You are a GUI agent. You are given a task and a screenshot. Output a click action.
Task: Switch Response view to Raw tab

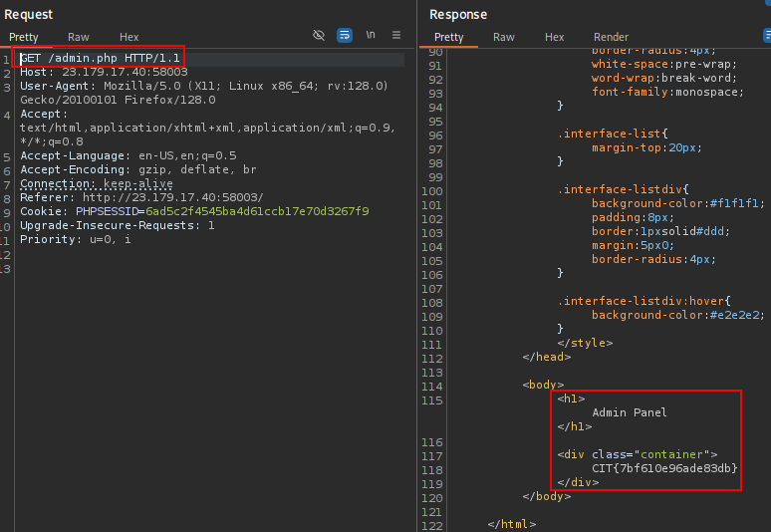point(504,37)
